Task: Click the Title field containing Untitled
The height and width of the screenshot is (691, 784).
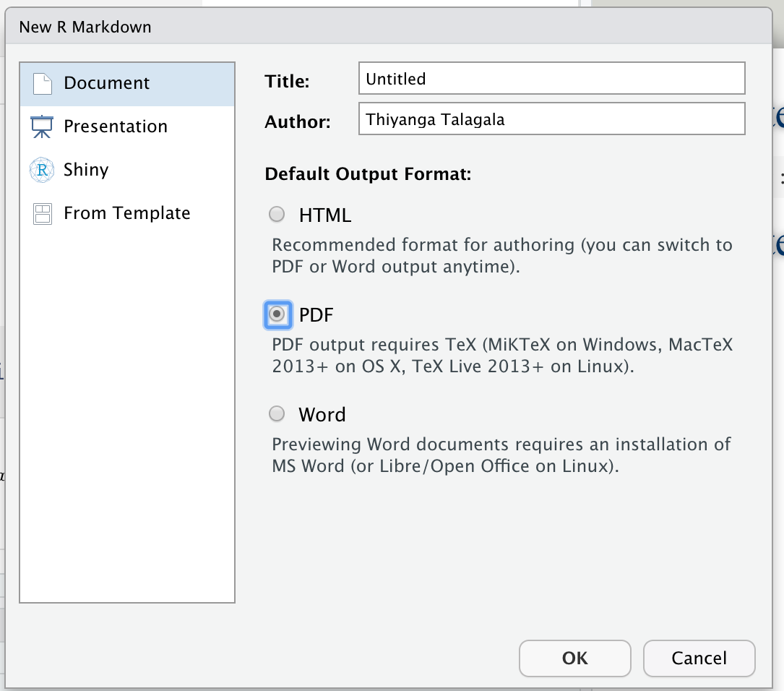Action: (x=551, y=79)
